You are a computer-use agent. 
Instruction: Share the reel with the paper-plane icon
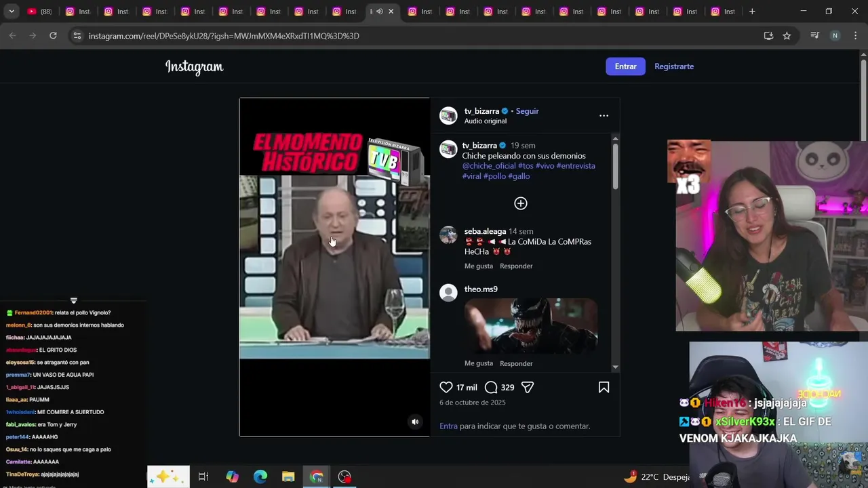tap(528, 387)
